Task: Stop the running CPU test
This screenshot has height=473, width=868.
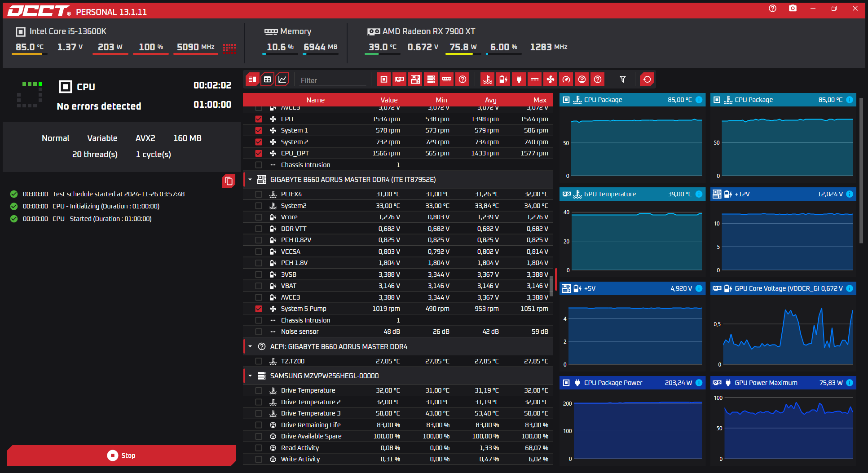Action: click(x=122, y=455)
